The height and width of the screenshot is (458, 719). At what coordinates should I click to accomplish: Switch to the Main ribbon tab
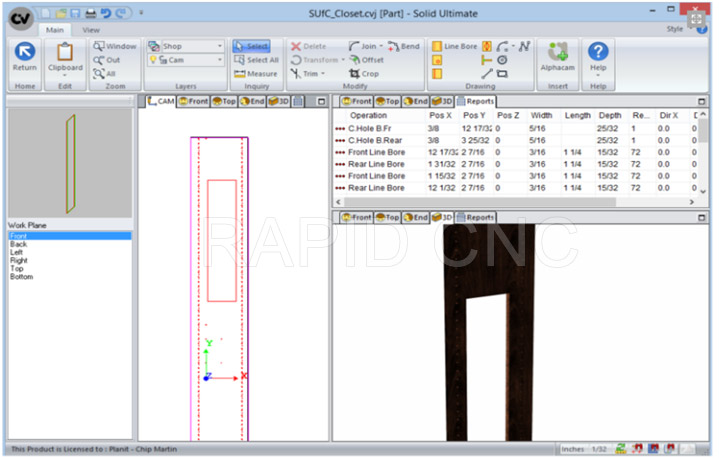[55, 30]
